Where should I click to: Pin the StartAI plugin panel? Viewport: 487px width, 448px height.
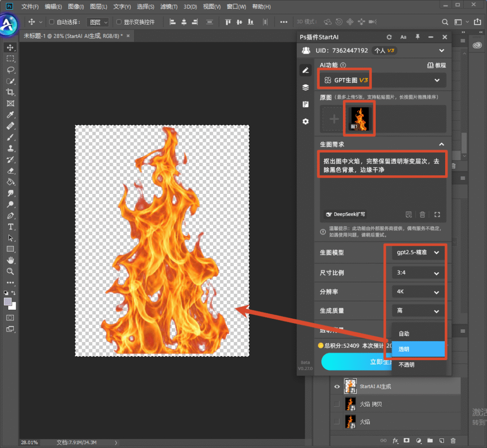pyautogui.click(x=418, y=37)
